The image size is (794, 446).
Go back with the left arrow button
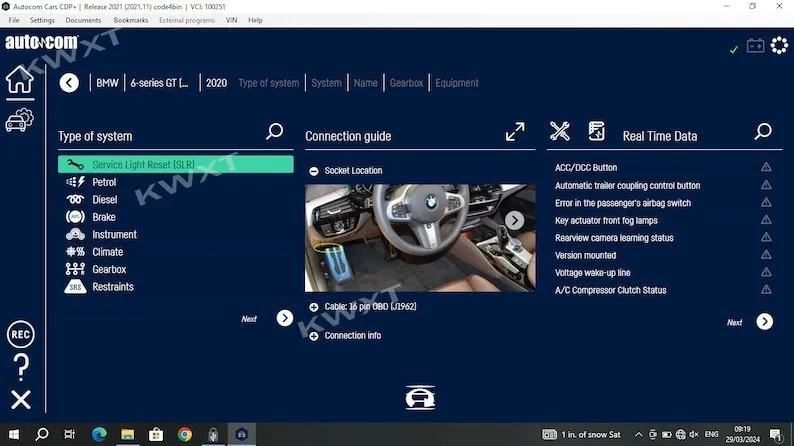tap(69, 83)
